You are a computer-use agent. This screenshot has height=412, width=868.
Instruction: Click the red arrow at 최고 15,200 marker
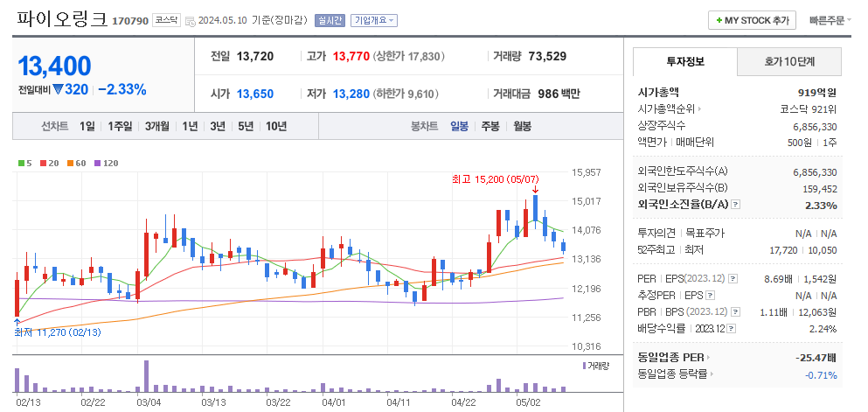click(x=535, y=190)
